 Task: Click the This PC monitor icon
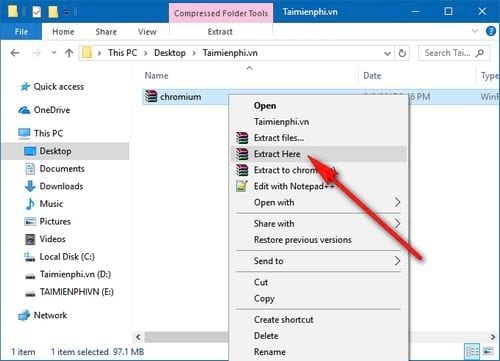tap(24, 133)
